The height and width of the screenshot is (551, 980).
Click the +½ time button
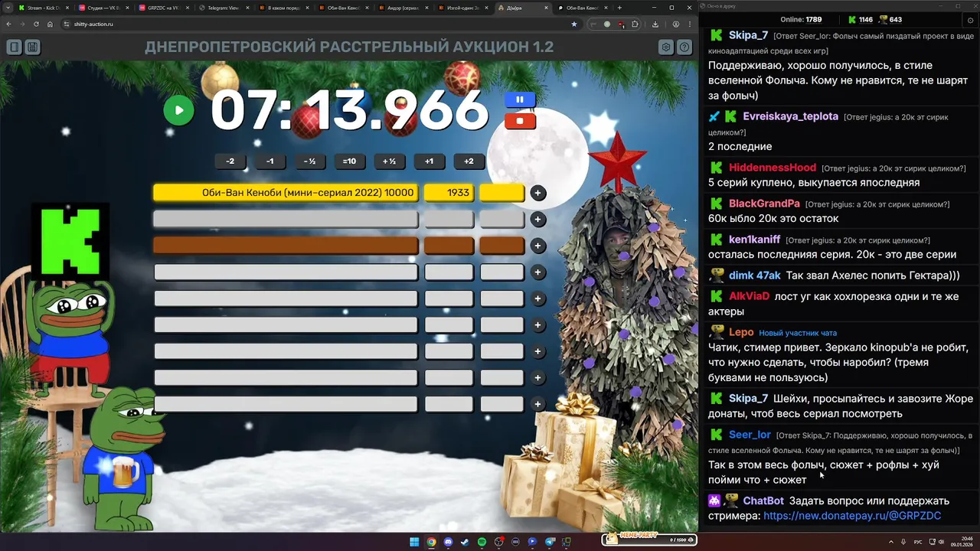click(389, 161)
